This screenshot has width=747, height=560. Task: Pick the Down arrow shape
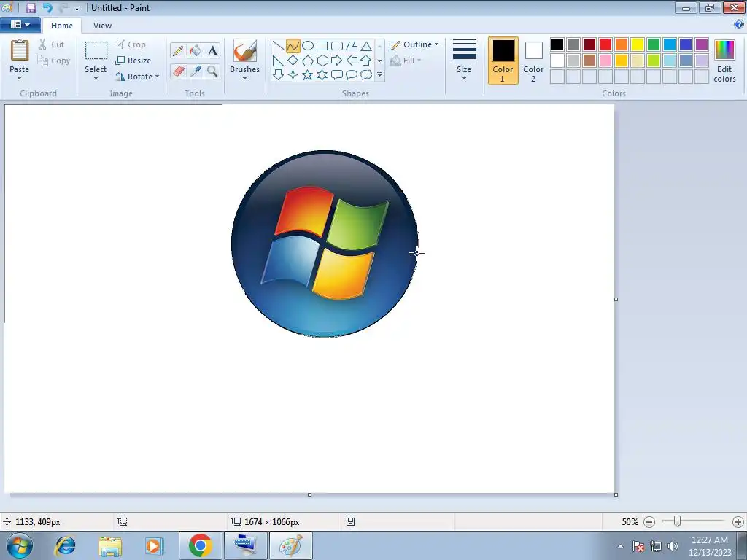(278, 75)
